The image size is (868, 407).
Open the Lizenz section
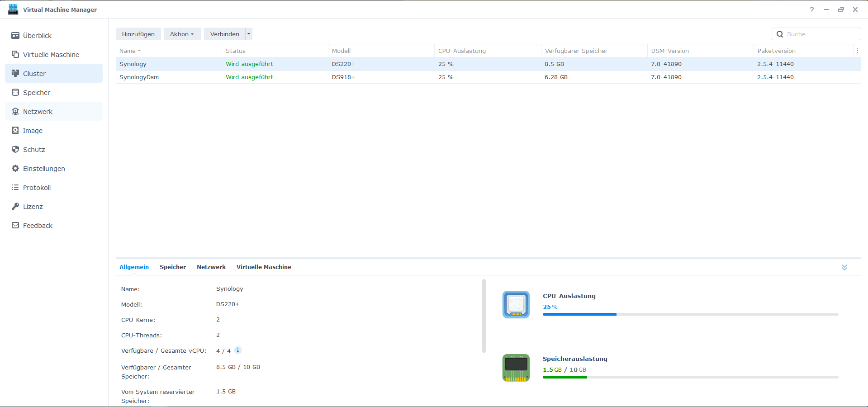tap(54, 206)
